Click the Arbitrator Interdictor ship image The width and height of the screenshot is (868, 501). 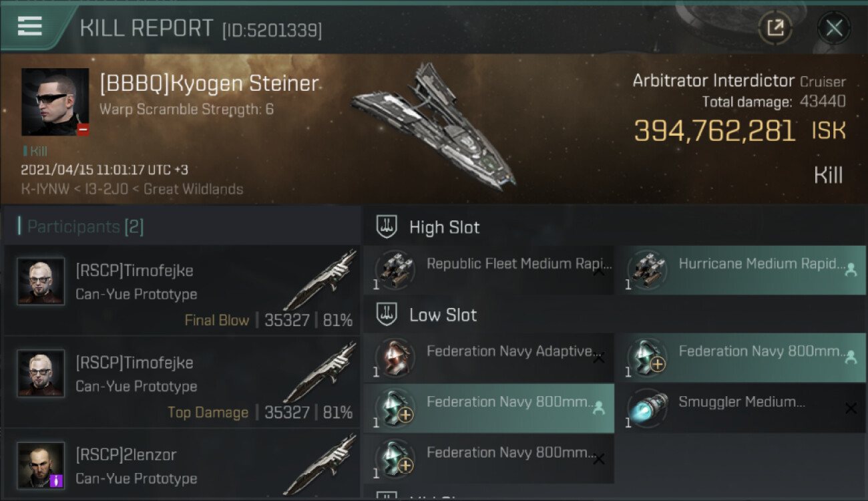click(434, 127)
